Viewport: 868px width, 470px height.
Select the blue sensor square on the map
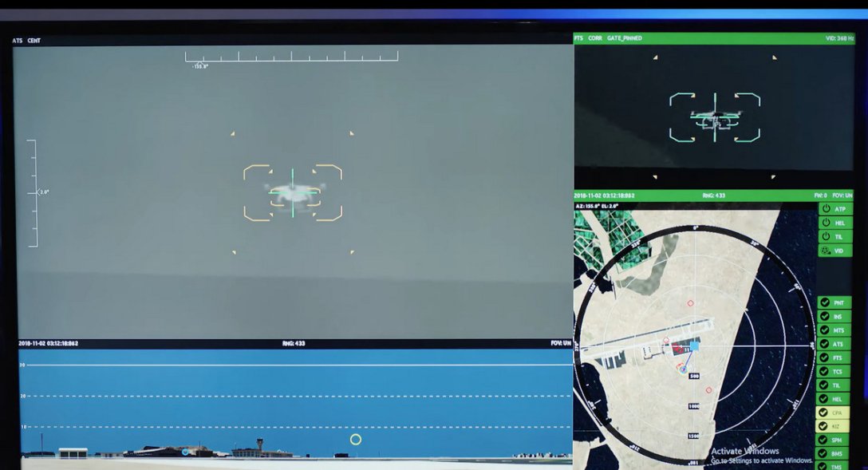(693, 346)
